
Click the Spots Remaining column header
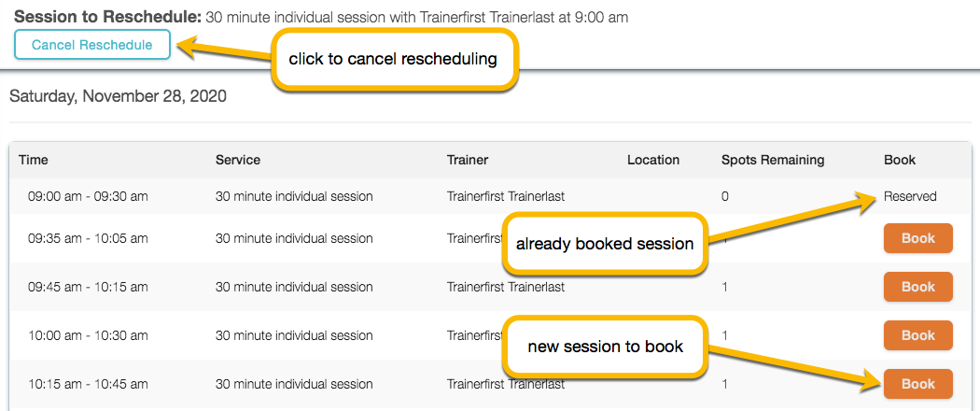click(x=773, y=160)
